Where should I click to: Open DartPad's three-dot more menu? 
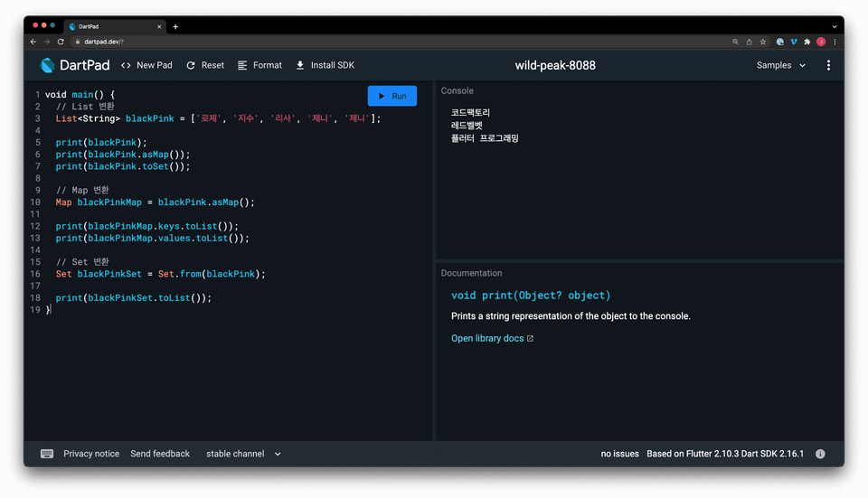(828, 65)
